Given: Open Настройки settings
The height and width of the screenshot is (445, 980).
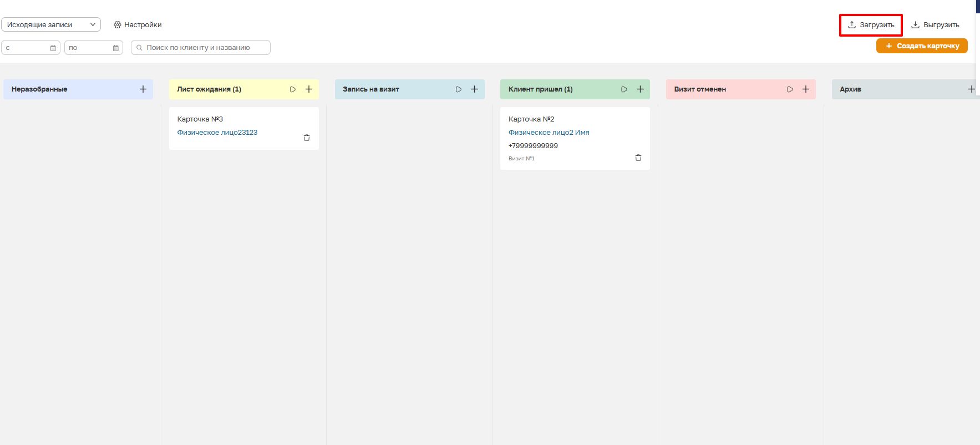Looking at the screenshot, I should (x=138, y=25).
